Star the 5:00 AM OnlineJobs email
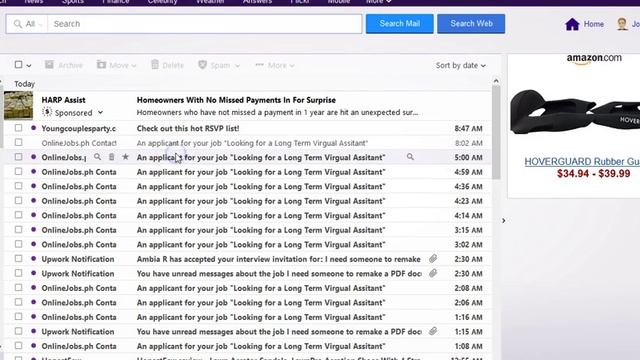 click(125, 157)
